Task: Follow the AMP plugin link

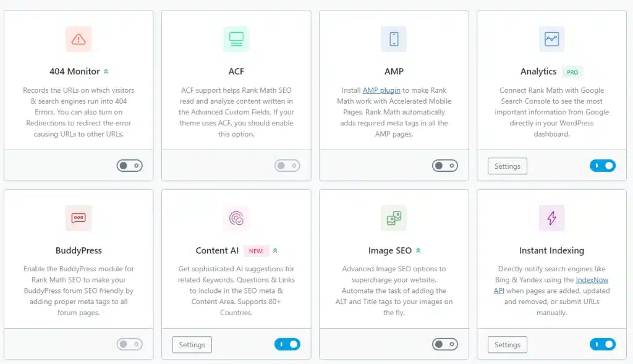Action: [x=381, y=90]
